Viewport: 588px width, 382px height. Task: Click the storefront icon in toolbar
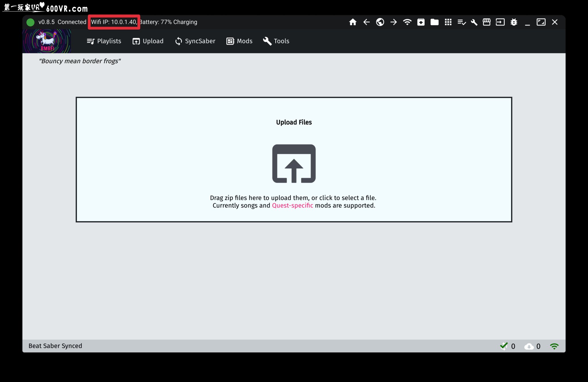click(487, 22)
